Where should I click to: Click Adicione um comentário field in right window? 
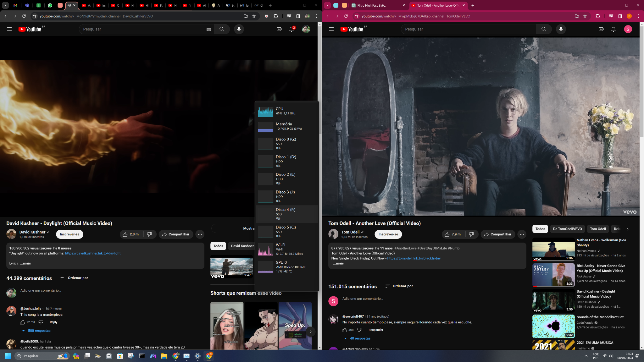tap(432, 299)
